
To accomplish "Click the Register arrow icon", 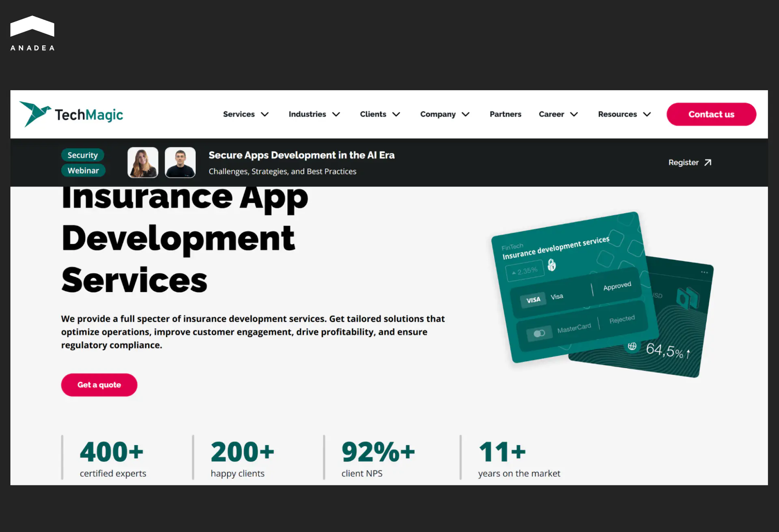I will tap(708, 163).
